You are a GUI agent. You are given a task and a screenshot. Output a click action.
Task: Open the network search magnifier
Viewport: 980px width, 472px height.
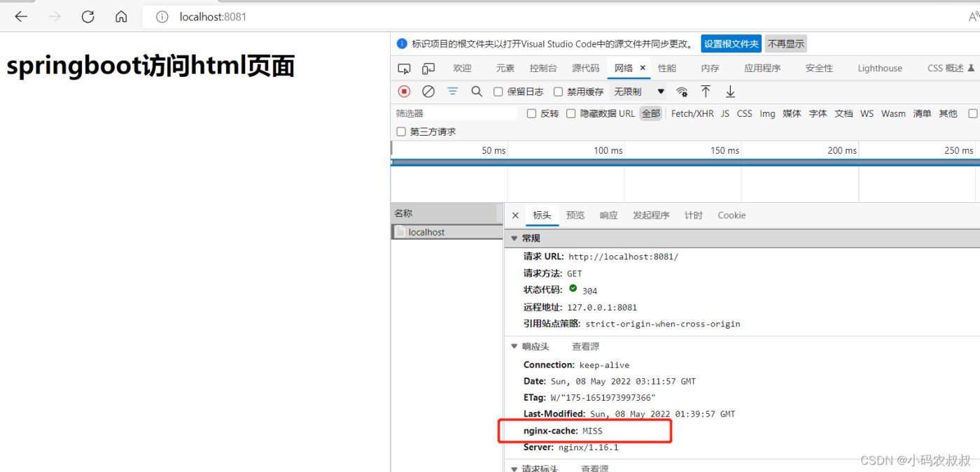click(x=477, y=92)
